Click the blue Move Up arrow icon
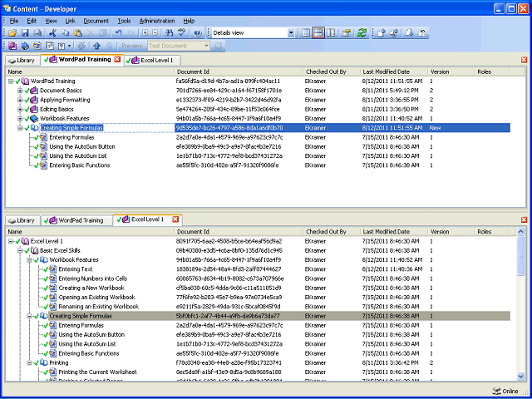 (x=97, y=46)
